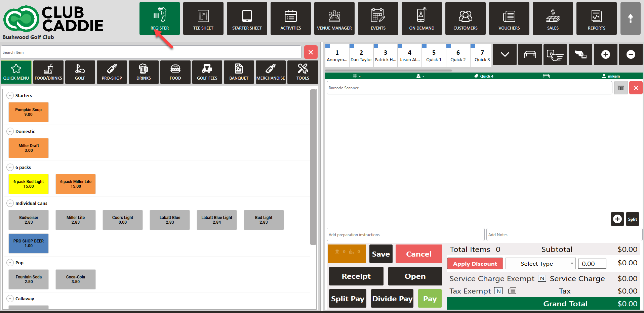The height and width of the screenshot is (313, 644).
Task: Toggle the Tax Exempt box
Action: (498, 291)
